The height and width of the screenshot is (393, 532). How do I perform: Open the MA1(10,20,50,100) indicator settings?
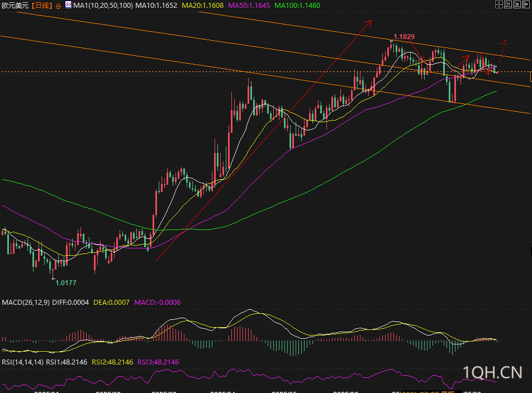click(x=103, y=5)
